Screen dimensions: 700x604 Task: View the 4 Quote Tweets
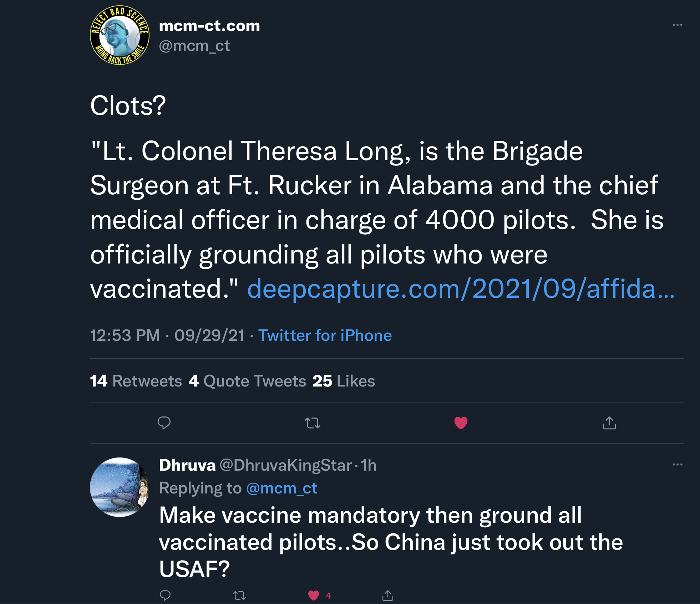(247, 381)
